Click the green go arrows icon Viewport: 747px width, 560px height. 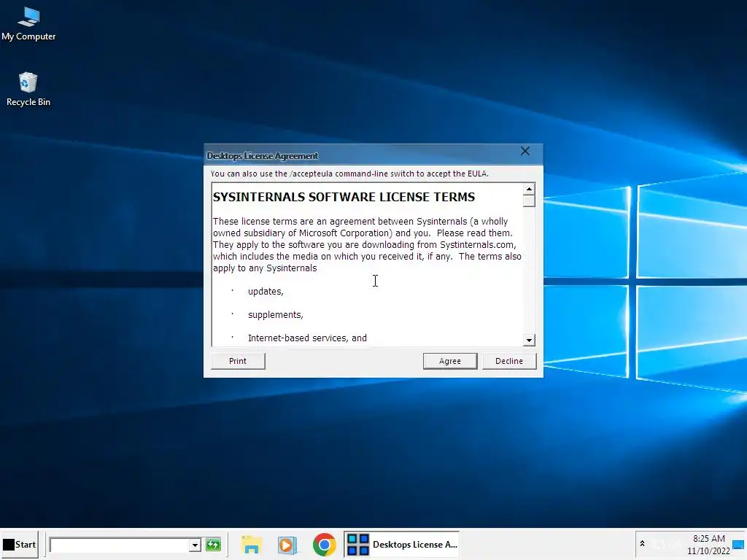pos(214,545)
